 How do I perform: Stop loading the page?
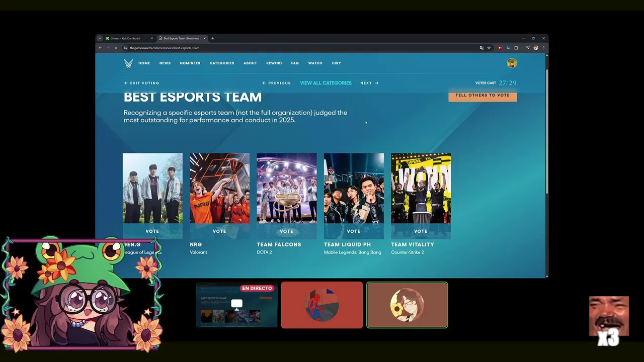[x=116, y=48]
